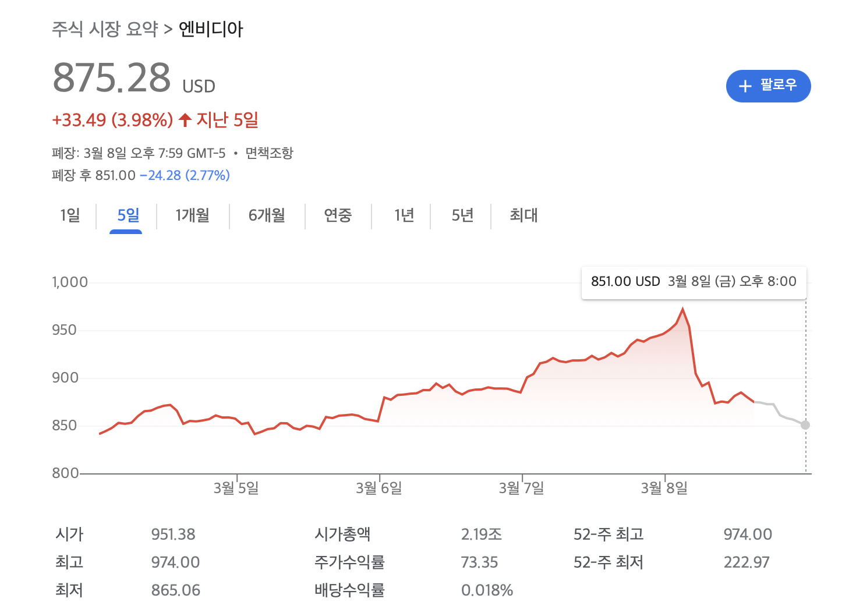Click the 최고 value 974.00

click(x=175, y=562)
